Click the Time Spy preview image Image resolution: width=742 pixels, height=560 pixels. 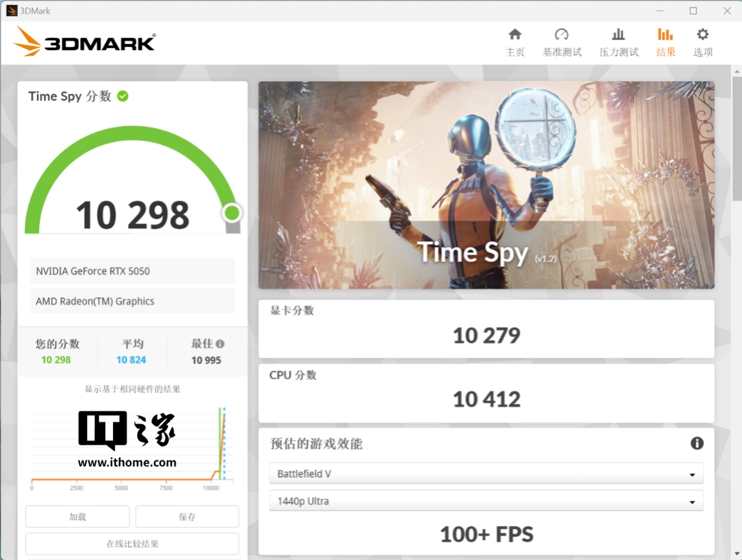[x=486, y=185]
